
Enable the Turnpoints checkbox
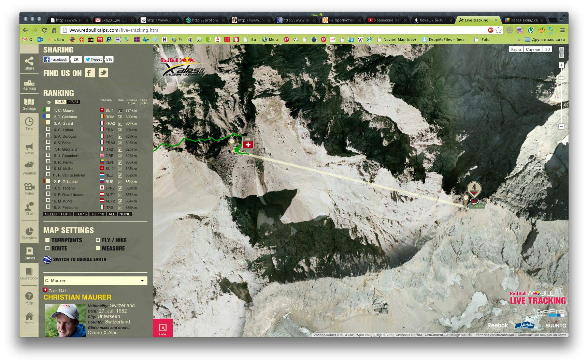(48, 240)
